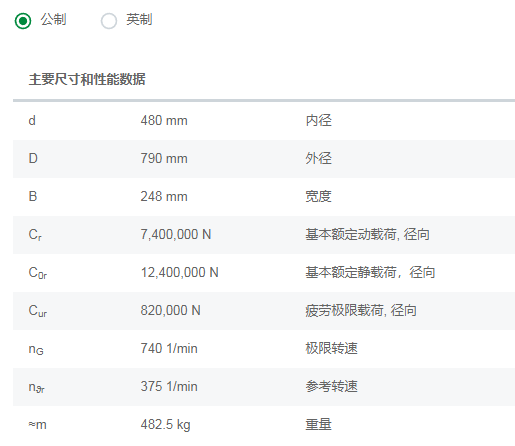Screen dimensions: 515x446
Task: Click the 790 mm outer diameter value
Action: pos(164,158)
